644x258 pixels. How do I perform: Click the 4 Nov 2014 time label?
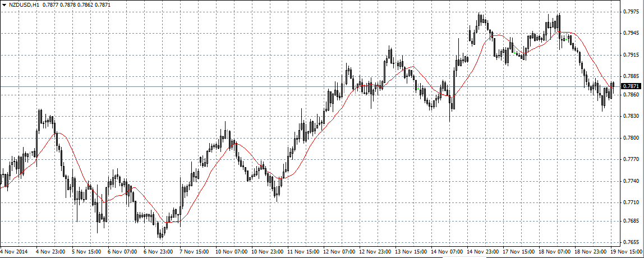click(13, 251)
